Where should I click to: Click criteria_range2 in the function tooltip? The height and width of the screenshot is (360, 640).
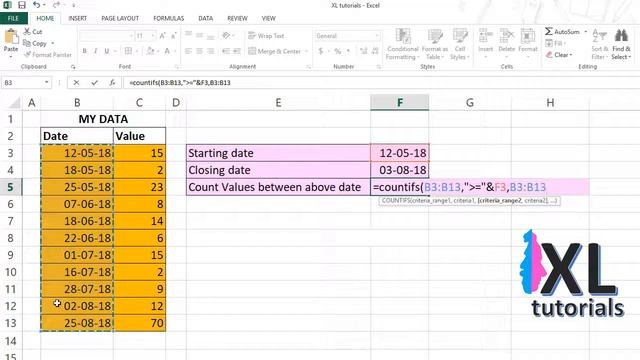pyautogui.click(x=499, y=200)
